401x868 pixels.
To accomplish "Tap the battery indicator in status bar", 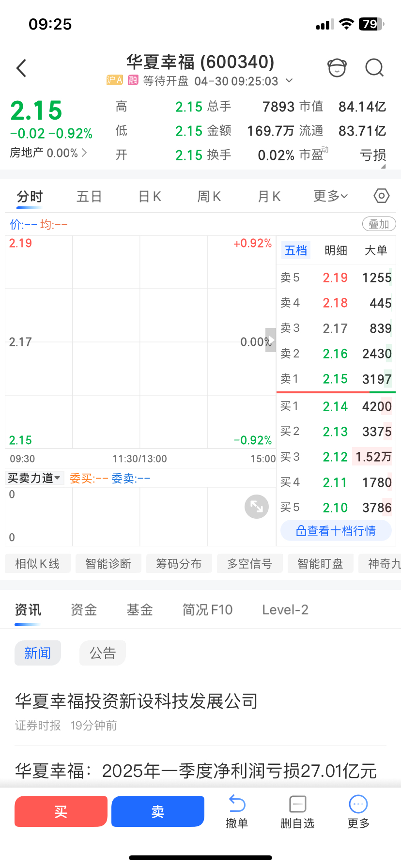I will (x=371, y=24).
